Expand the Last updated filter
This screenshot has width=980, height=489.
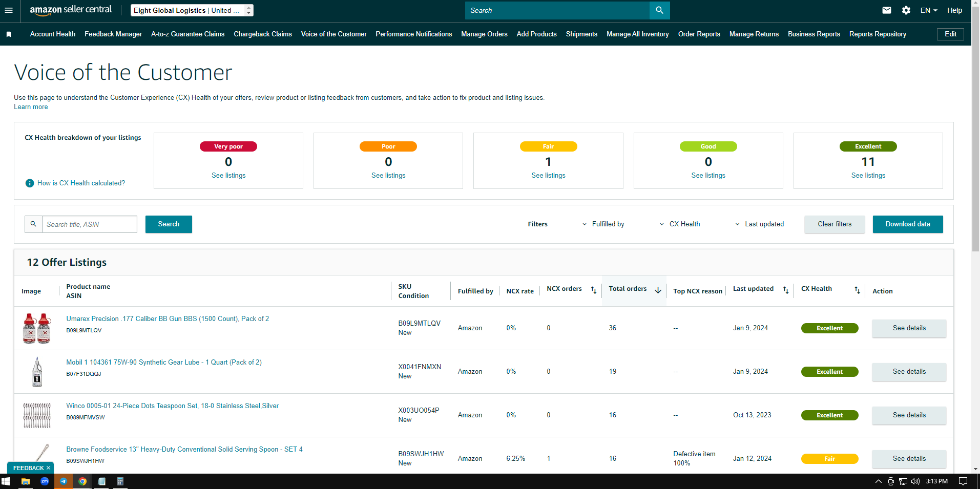click(x=759, y=224)
